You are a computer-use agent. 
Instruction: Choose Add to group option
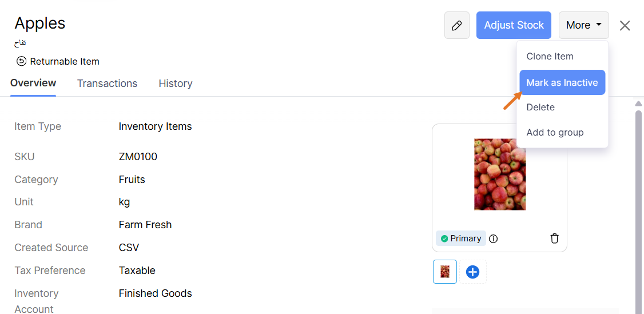tap(555, 132)
